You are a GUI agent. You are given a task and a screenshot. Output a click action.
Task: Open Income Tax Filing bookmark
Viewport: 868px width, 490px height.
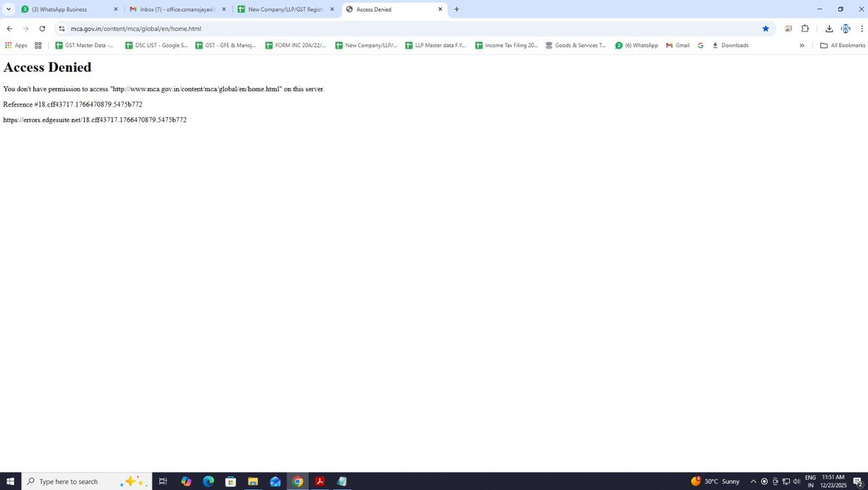coord(506,45)
